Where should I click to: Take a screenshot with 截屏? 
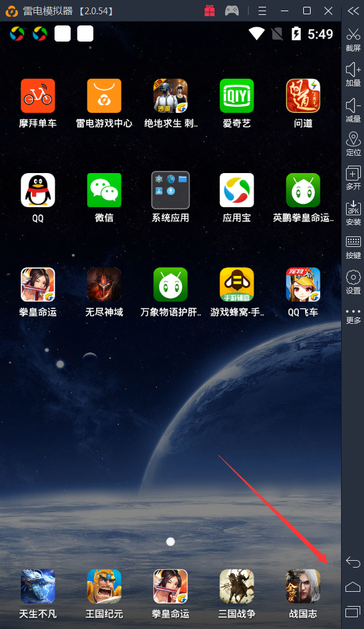click(x=353, y=39)
